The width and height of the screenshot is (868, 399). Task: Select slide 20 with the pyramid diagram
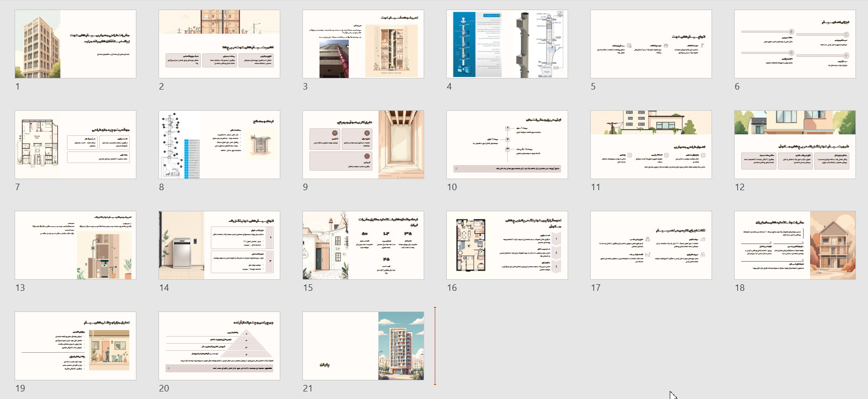click(x=219, y=346)
